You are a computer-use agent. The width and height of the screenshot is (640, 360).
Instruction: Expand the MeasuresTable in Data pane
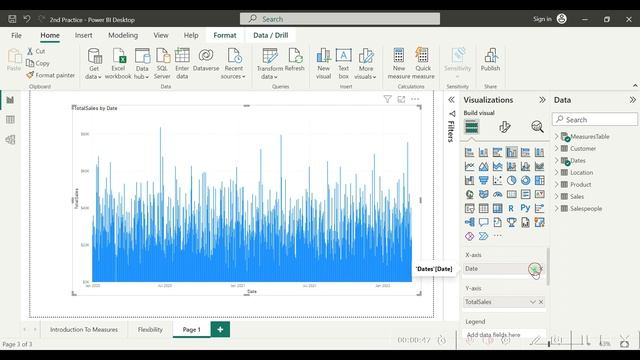point(556,136)
